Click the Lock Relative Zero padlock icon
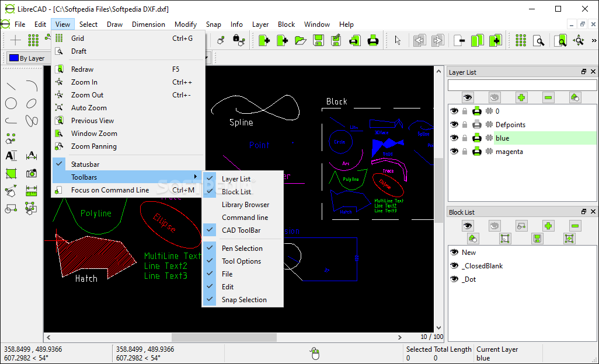599x364 pixels. click(x=239, y=40)
